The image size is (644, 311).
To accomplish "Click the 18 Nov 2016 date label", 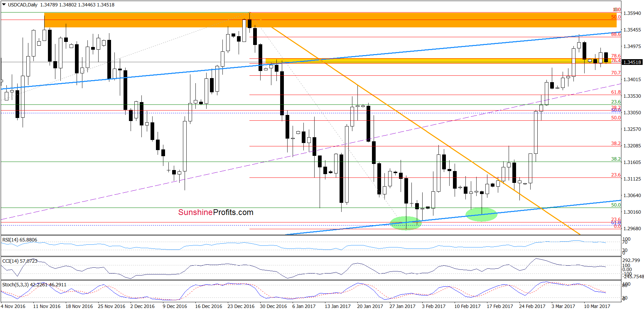I will pyautogui.click(x=79, y=306).
